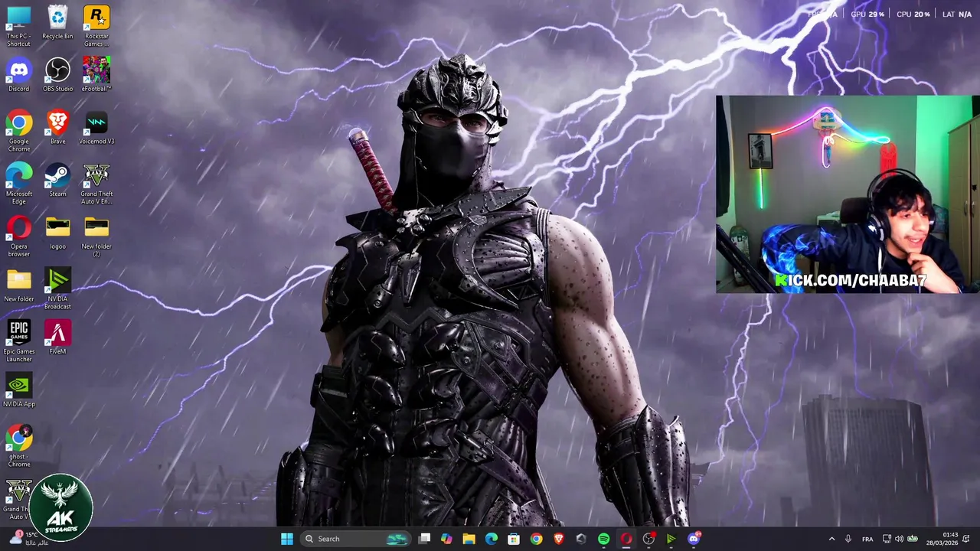Open File Explorer from the taskbar
The height and width of the screenshot is (551, 980).
tap(469, 539)
